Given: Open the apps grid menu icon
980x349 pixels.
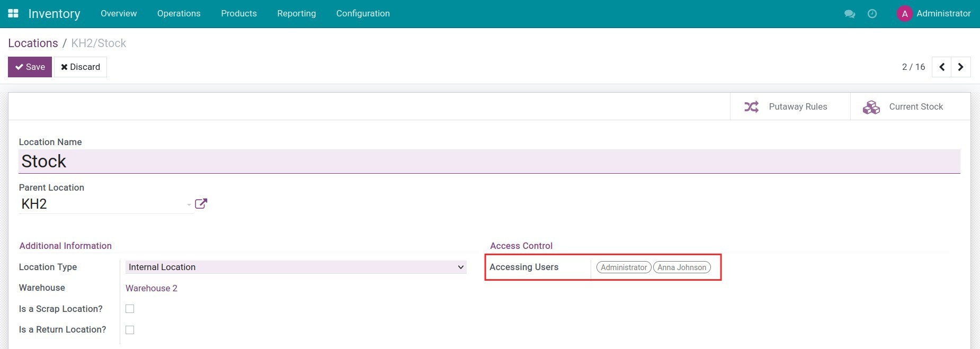Looking at the screenshot, I should click(x=13, y=13).
